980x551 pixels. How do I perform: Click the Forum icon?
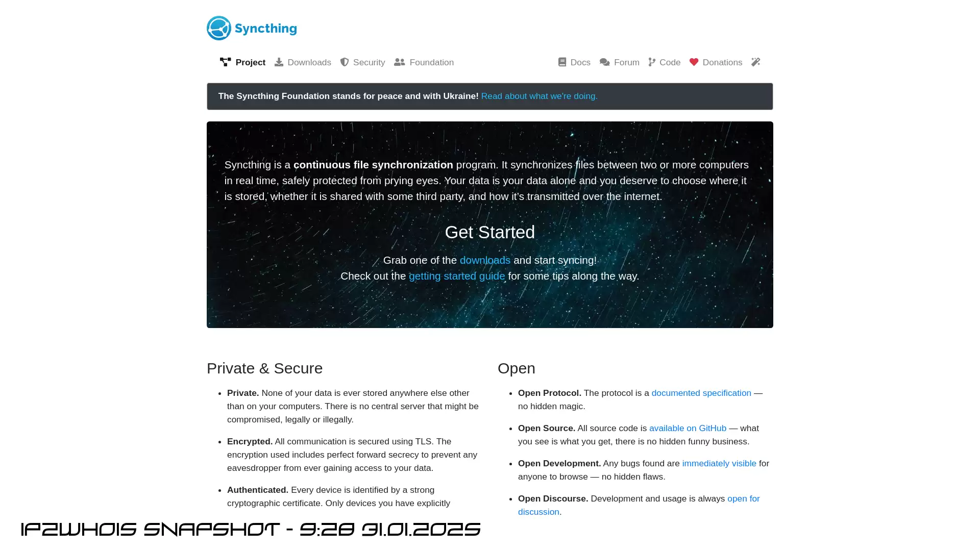coord(604,62)
